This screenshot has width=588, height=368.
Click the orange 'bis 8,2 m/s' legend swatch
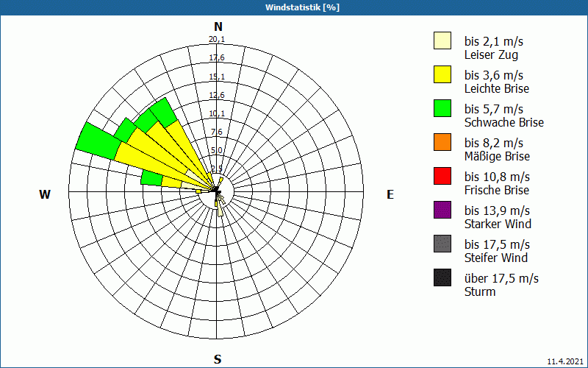click(442, 142)
